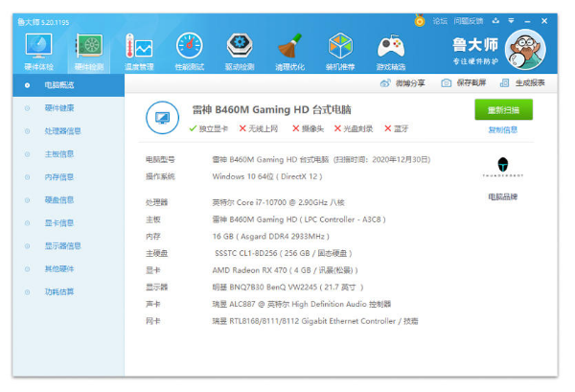Click the 雷神 B460M Gaming HD 台式电脑 heading
Viewport: 575px width, 392px height.
272,109
